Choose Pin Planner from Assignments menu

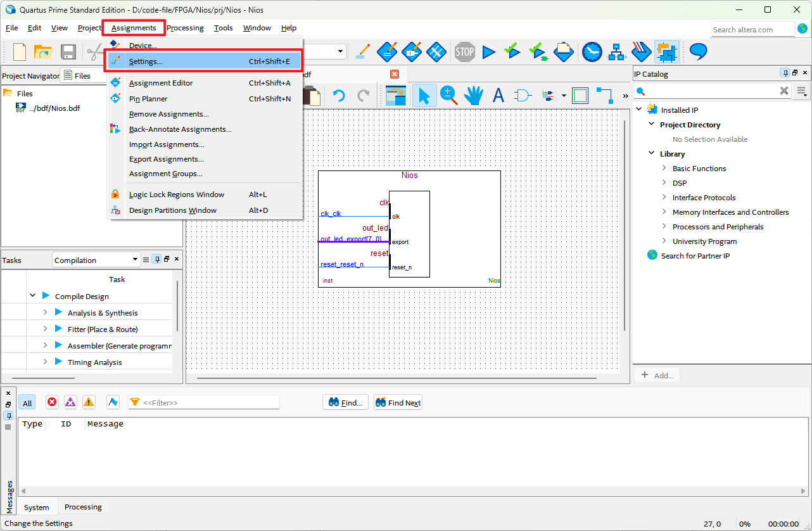click(204, 98)
